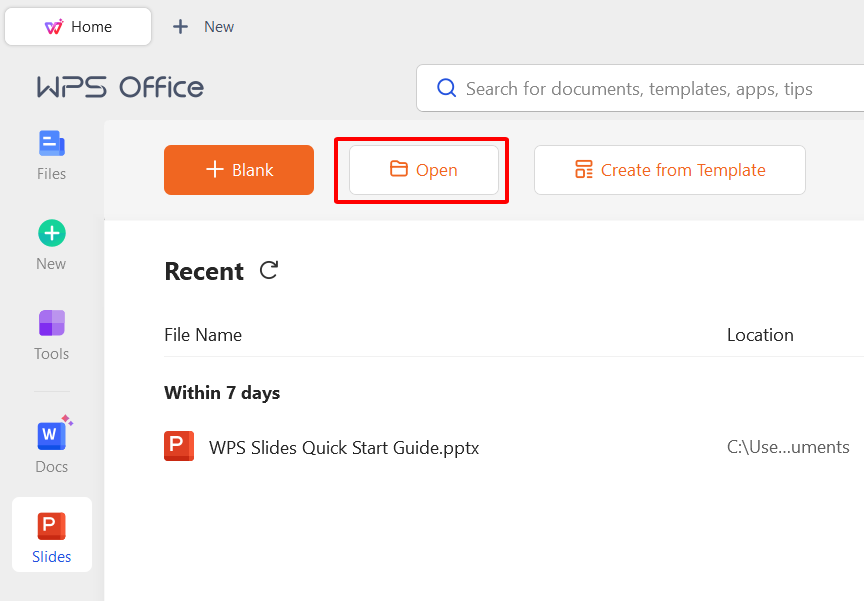
Task: Open a New tab
Action: tap(204, 27)
